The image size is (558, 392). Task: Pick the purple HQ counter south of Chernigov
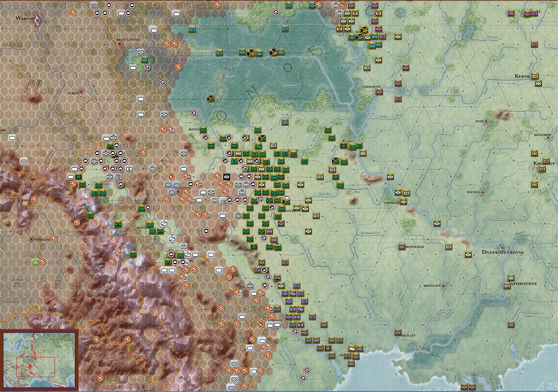(398, 99)
